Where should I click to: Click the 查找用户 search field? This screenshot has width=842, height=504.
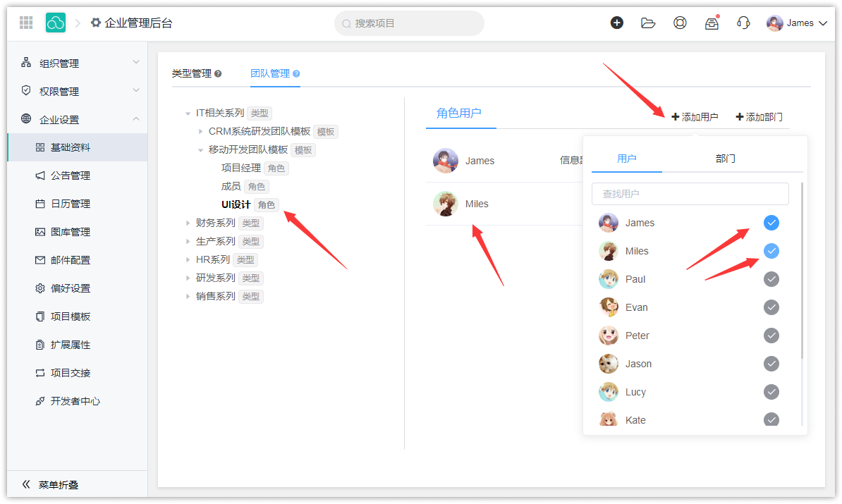tap(690, 194)
